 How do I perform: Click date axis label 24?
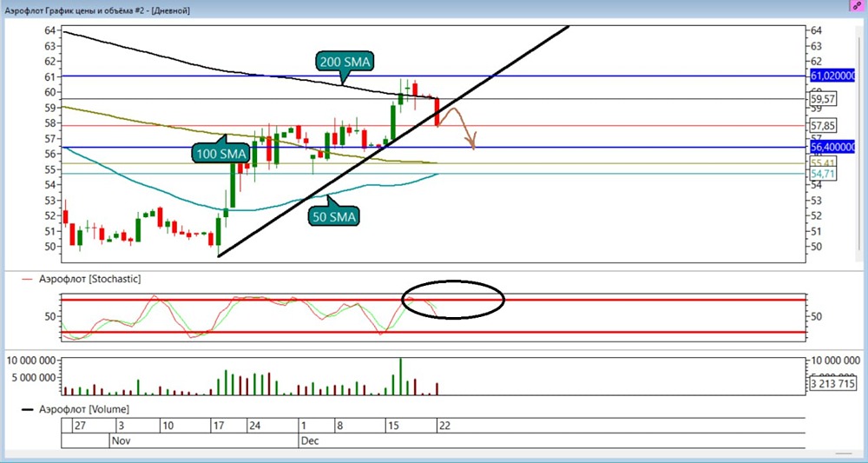[254, 426]
